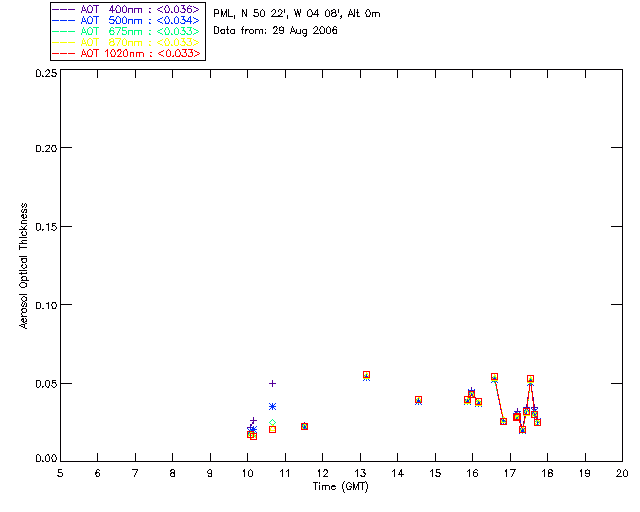
Task: Click the data point at the 17.5-hour peak
Action: [x=530, y=379]
